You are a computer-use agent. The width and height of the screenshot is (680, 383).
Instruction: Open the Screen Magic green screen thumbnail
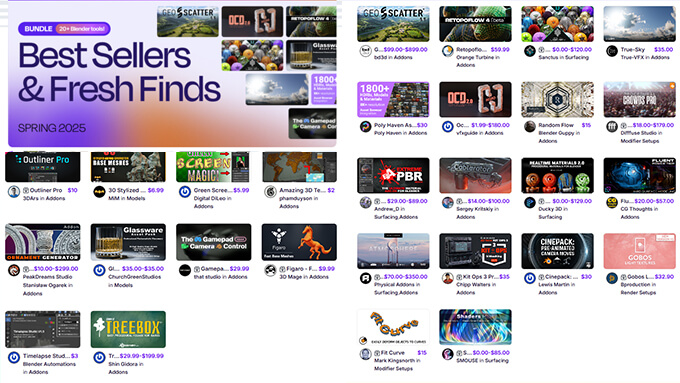click(213, 167)
